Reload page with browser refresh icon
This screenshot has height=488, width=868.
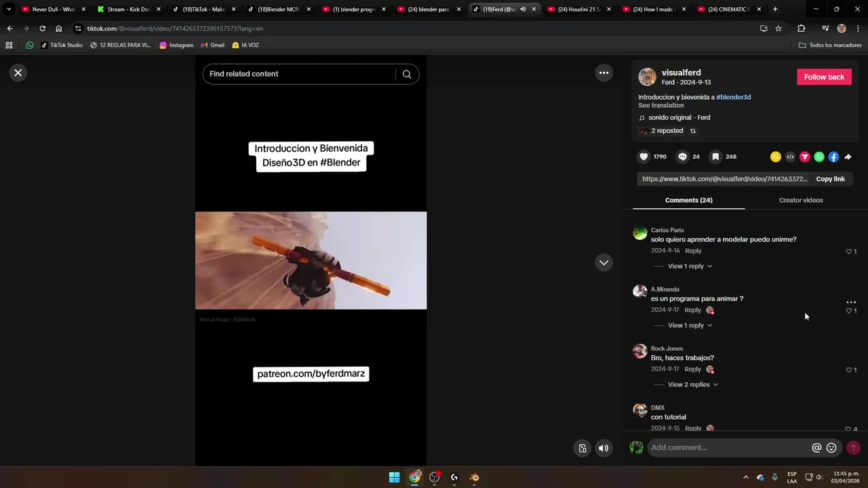click(42, 28)
